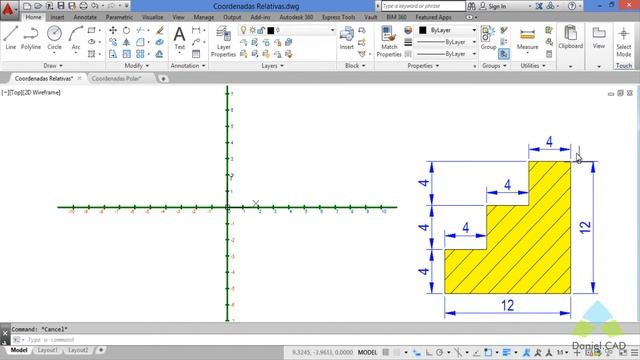Open the Parametric ribbon tab

(119, 17)
